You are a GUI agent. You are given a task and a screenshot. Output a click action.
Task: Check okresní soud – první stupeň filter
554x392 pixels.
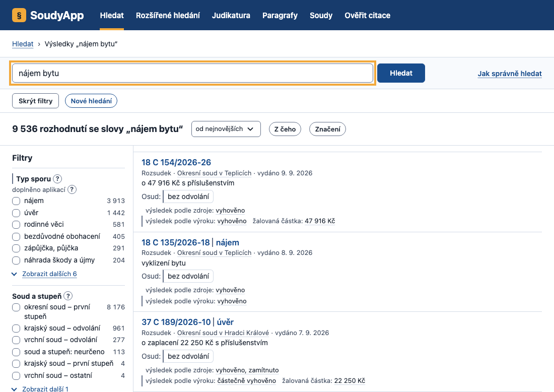(16, 307)
